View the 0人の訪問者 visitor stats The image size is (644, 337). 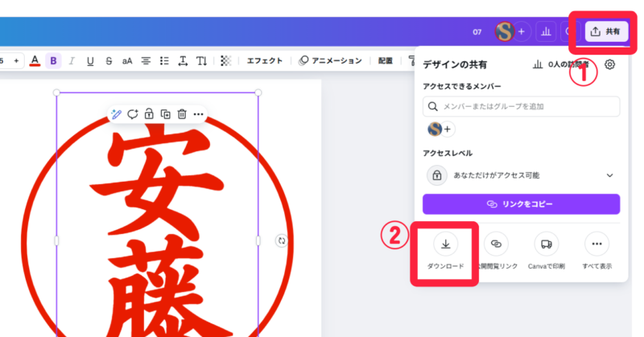(560, 64)
